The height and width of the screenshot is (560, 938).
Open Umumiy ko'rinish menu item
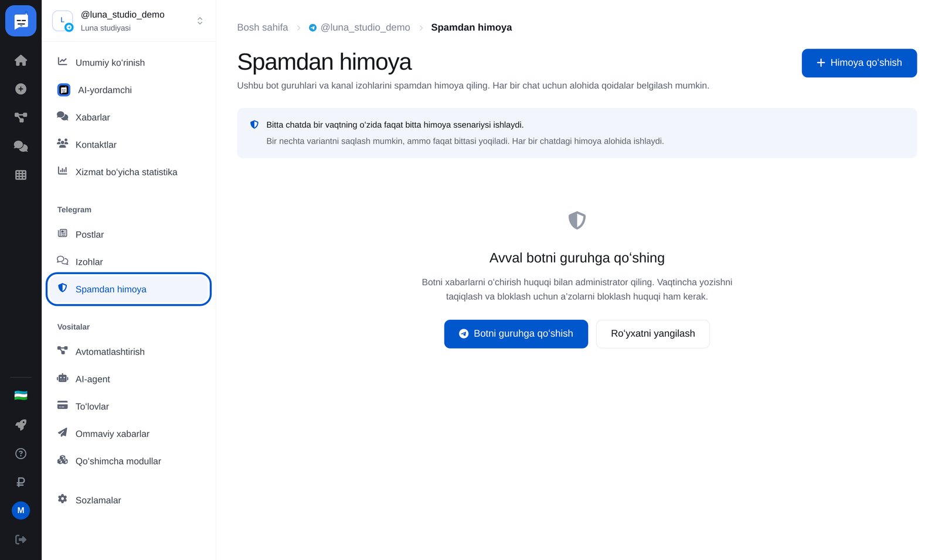[x=129, y=63]
